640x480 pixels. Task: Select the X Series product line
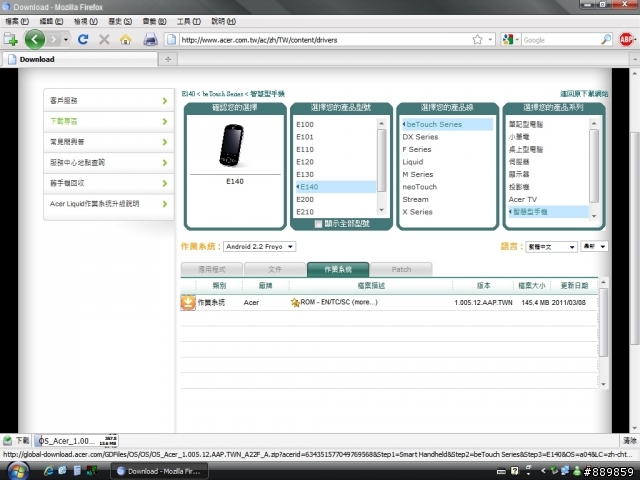click(x=417, y=212)
